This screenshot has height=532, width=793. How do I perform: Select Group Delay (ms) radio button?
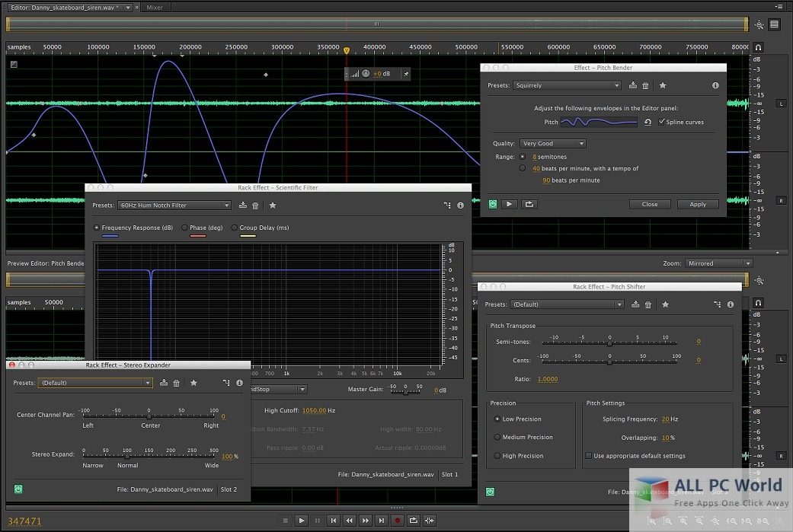(x=234, y=228)
